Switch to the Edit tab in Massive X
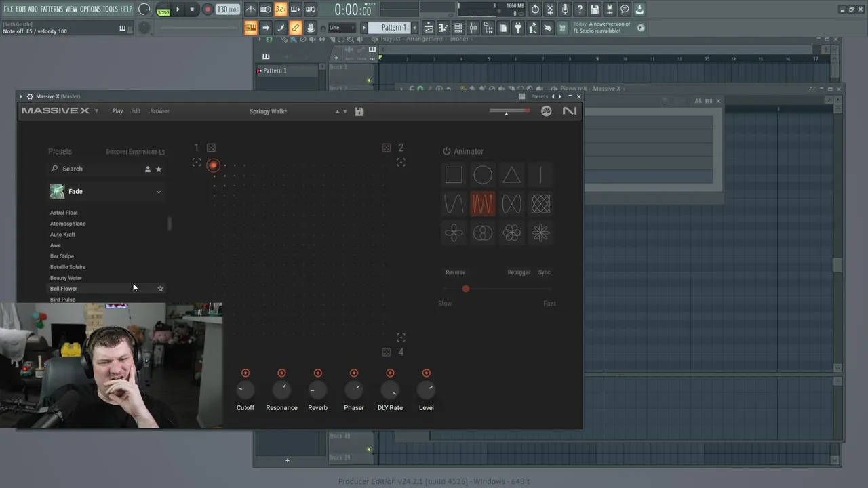The image size is (868, 488). 136,111
